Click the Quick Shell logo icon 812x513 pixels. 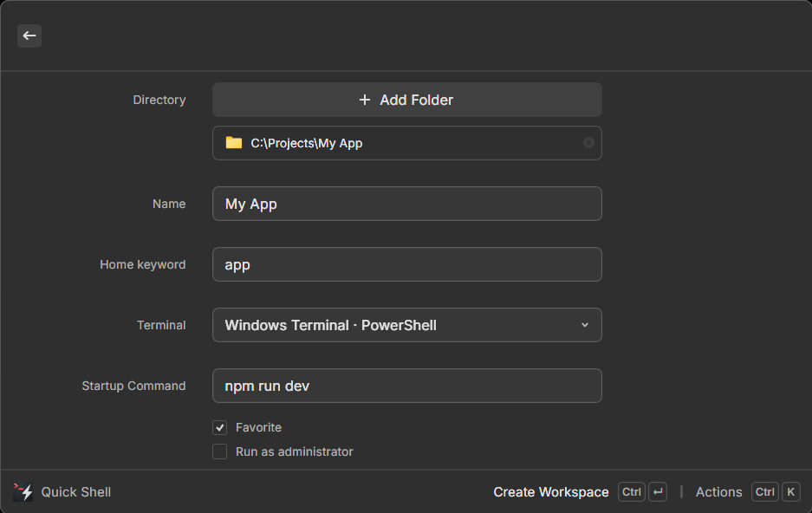pos(23,492)
